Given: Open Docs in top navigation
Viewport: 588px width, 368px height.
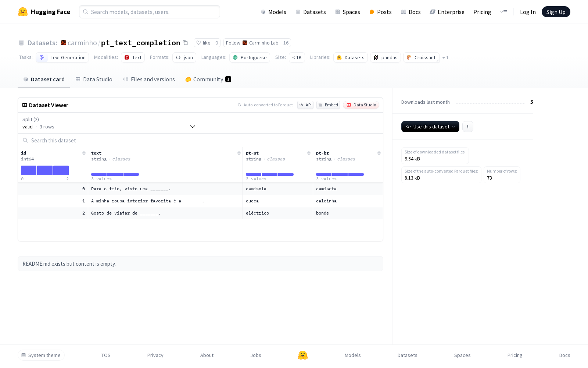Looking at the screenshot, I should tap(410, 12).
